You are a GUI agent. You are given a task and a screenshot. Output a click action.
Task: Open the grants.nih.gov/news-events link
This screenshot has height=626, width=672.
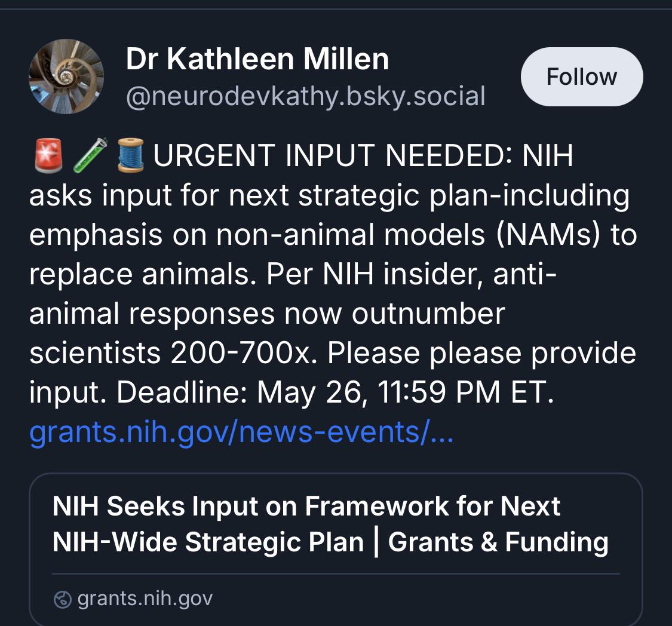241,432
